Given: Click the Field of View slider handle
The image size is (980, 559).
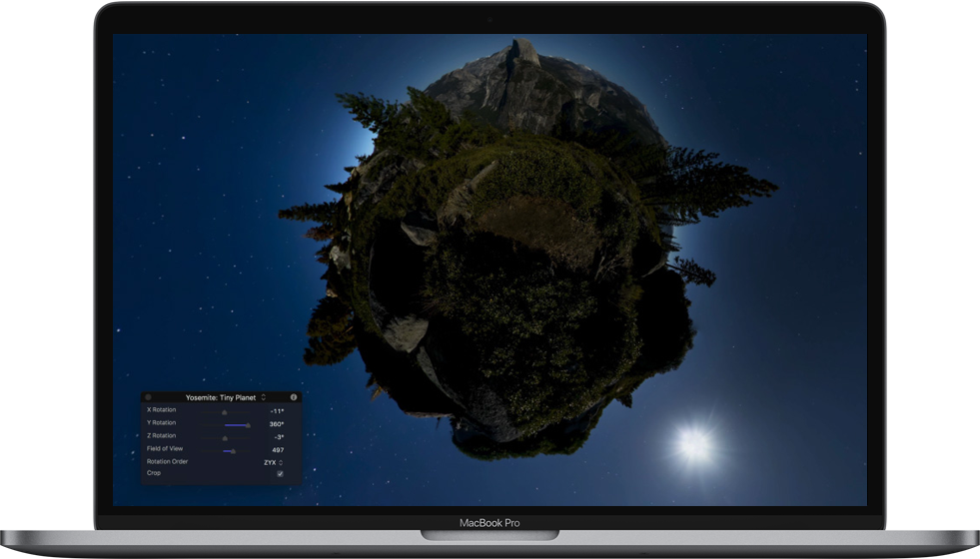Looking at the screenshot, I should 233,450.
